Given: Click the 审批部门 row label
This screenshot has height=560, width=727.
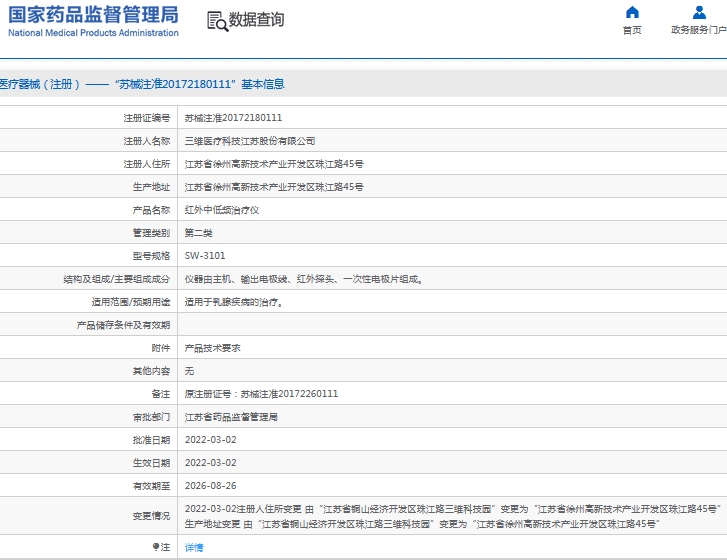Looking at the screenshot, I should [x=151, y=417].
